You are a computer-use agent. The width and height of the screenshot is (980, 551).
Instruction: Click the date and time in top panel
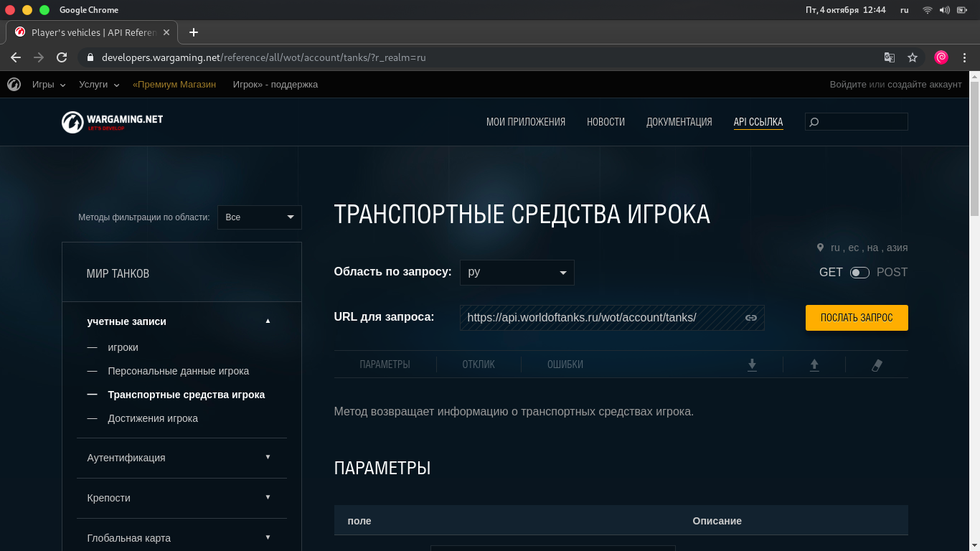846,10
